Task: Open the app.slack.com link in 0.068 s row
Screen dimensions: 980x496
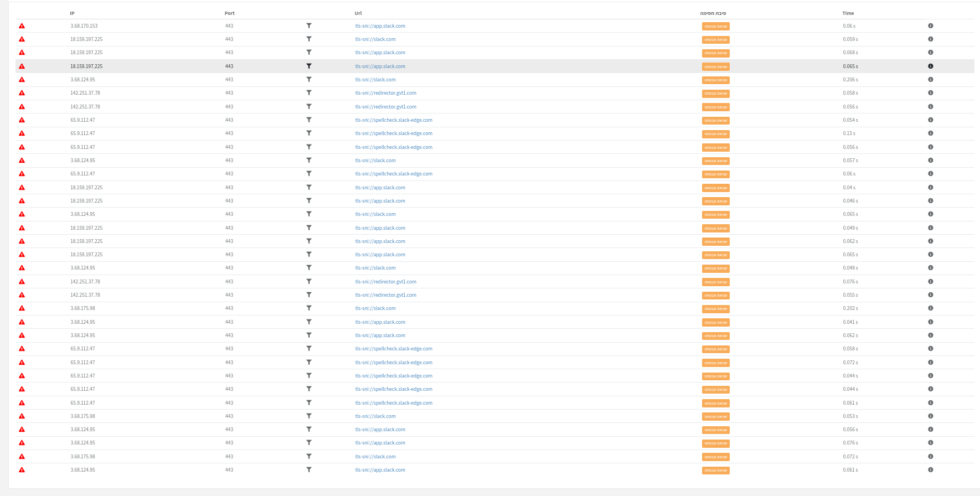Action: tap(380, 53)
